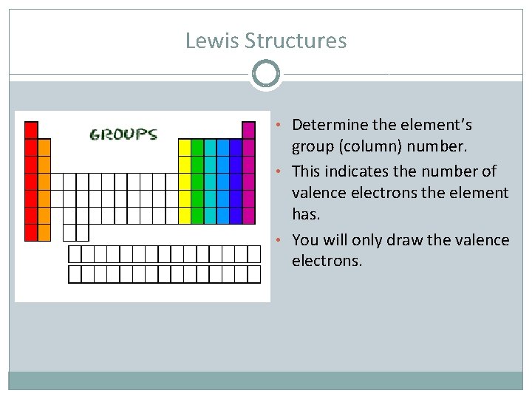Select the yellow column of the periodic table

pos(185,181)
